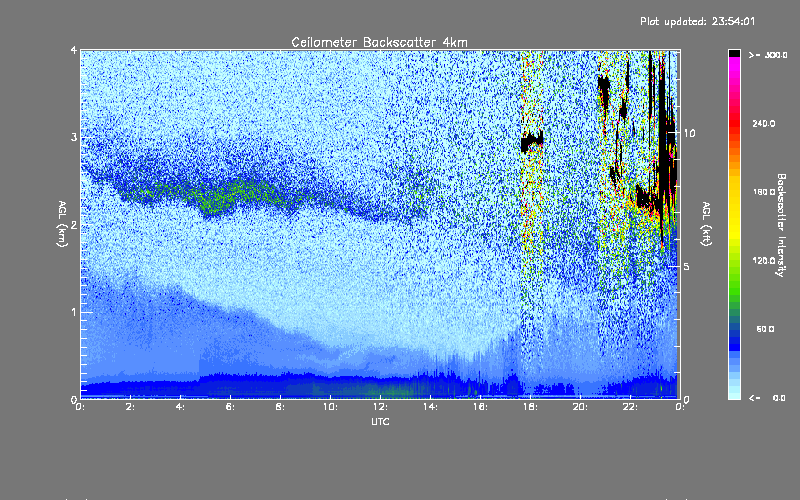This screenshot has width=800, height=500.
Task: Click the '12:' hour tick on time axis
Action: [x=380, y=407]
